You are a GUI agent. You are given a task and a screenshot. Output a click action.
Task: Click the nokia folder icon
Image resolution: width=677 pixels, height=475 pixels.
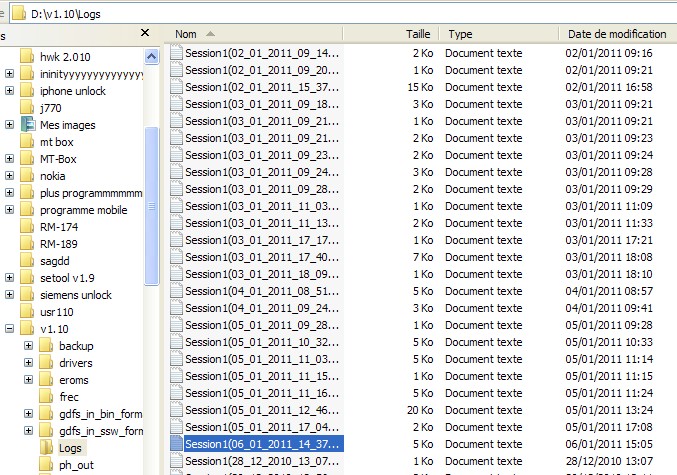tap(27, 176)
